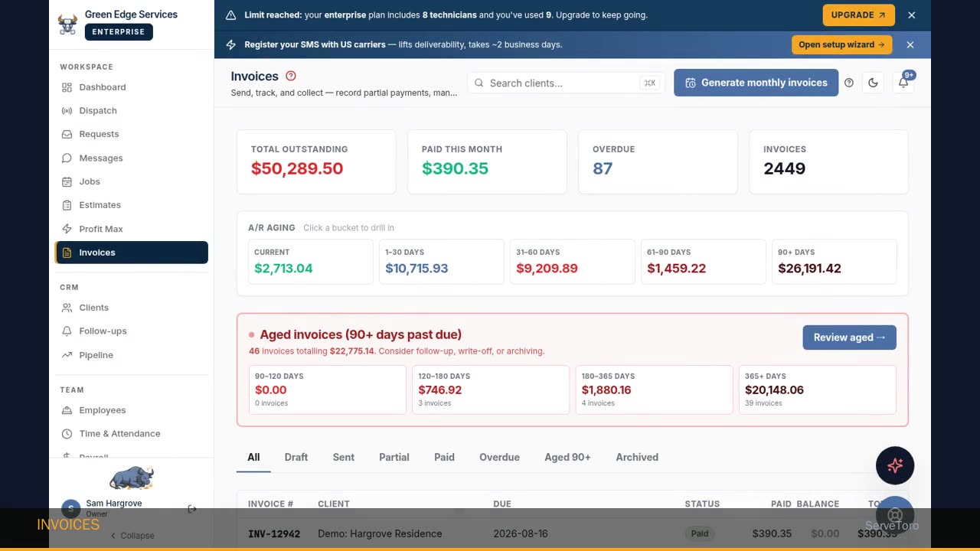This screenshot has width=980, height=551.
Task: Switch to the Overdue tab
Action: coord(499,457)
